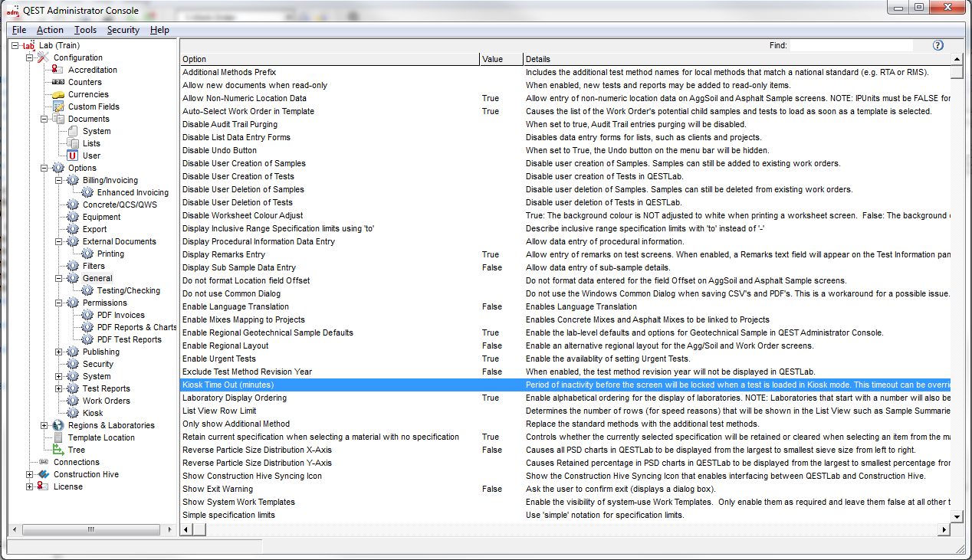Click the vertical scrollbar down arrow
This screenshot has width=972, height=560.
956,516
